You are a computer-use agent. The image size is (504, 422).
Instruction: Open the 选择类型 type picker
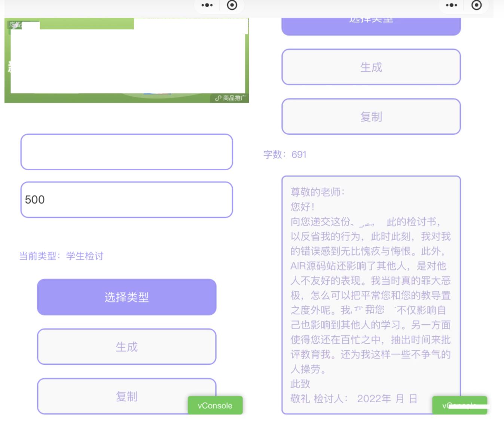pos(126,297)
